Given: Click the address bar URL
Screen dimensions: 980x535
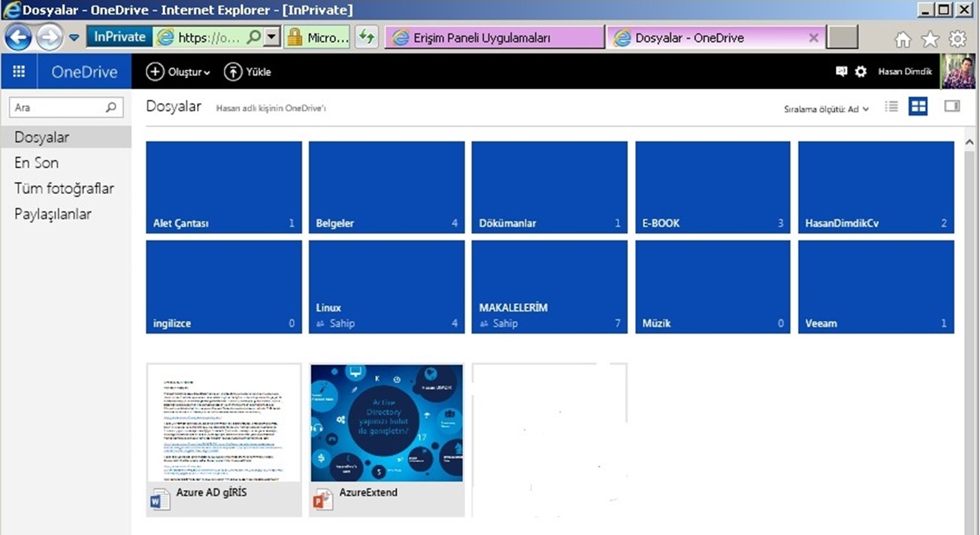Looking at the screenshot, I should point(209,37).
